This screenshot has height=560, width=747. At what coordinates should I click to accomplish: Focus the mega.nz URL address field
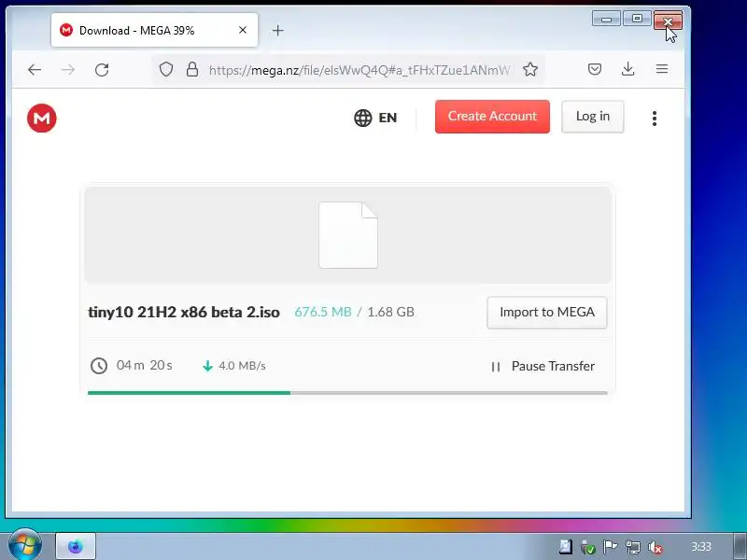tap(360, 70)
